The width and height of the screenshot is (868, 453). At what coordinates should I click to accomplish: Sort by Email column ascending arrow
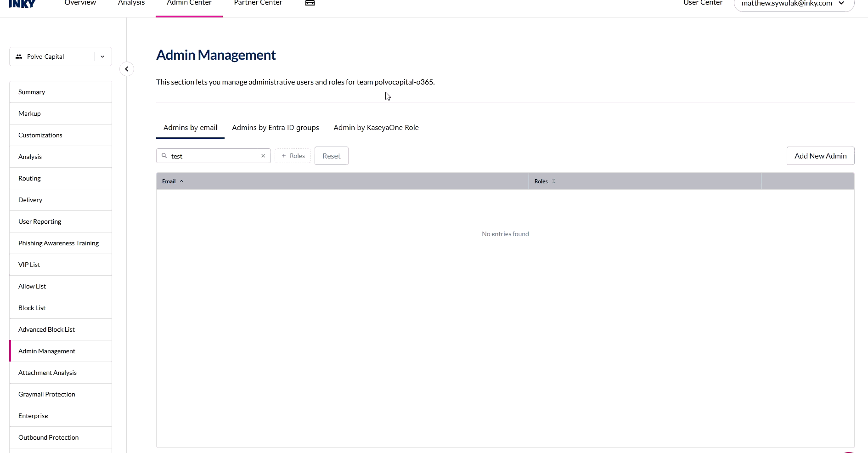pyautogui.click(x=181, y=181)
